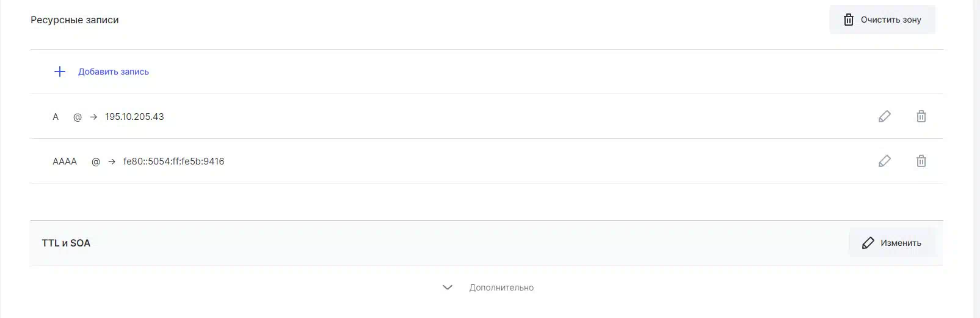980x318 pixels.
Task: Select the IPv6 address fe80::5054:ff:fe5b:9416
Action: point(174,161)
